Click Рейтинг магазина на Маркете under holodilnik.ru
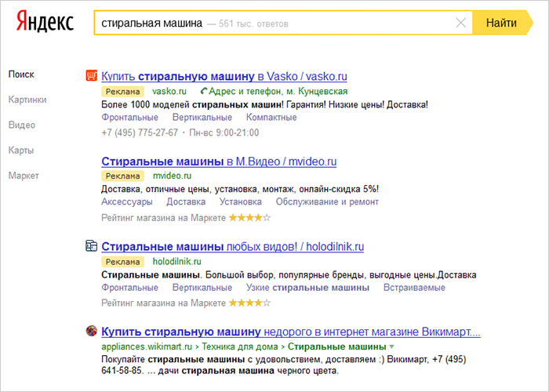549x392 pixels. coord(163,303)
